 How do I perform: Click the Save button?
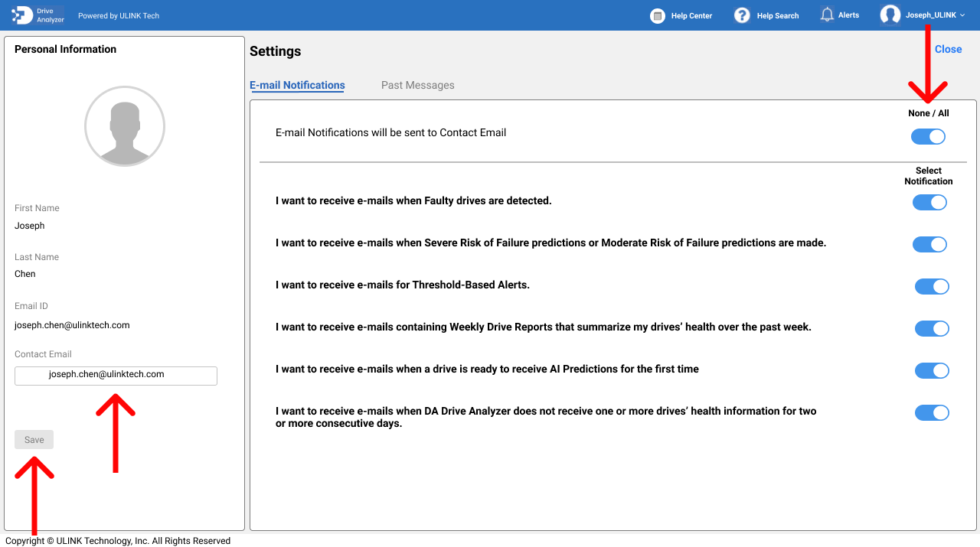click(x=34, y=440)
